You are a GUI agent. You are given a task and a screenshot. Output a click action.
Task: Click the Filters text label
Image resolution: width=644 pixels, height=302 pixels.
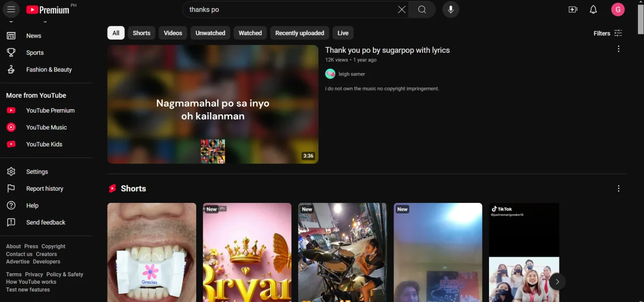click(602, 33)
